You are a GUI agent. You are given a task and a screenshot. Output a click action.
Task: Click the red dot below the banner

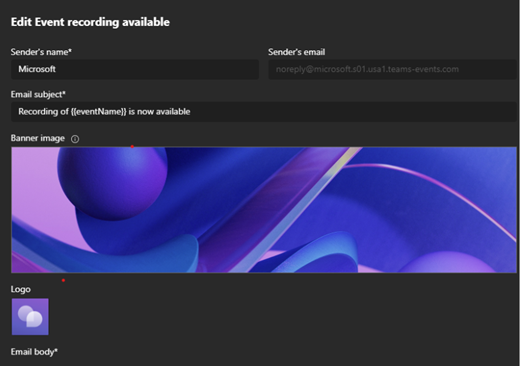(63, 280)
